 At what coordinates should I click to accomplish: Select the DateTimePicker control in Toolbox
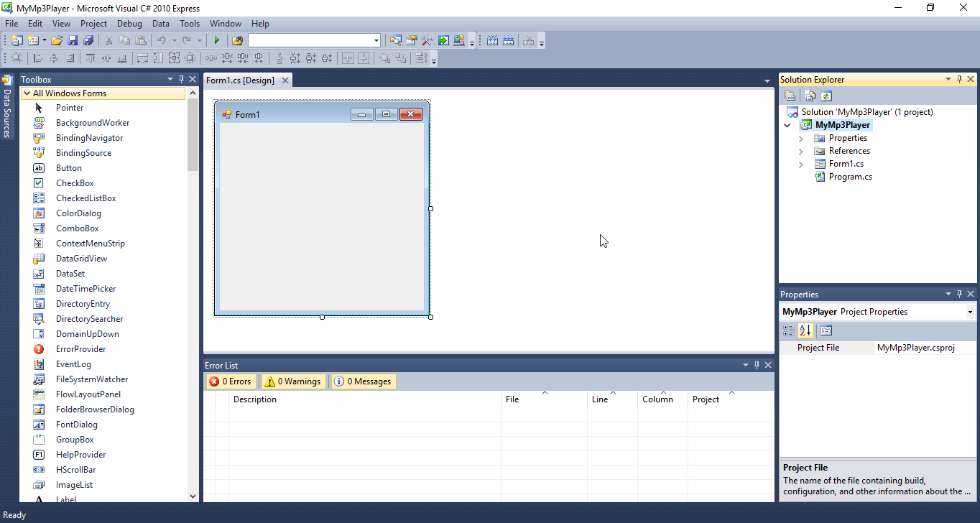coord(85,289)
